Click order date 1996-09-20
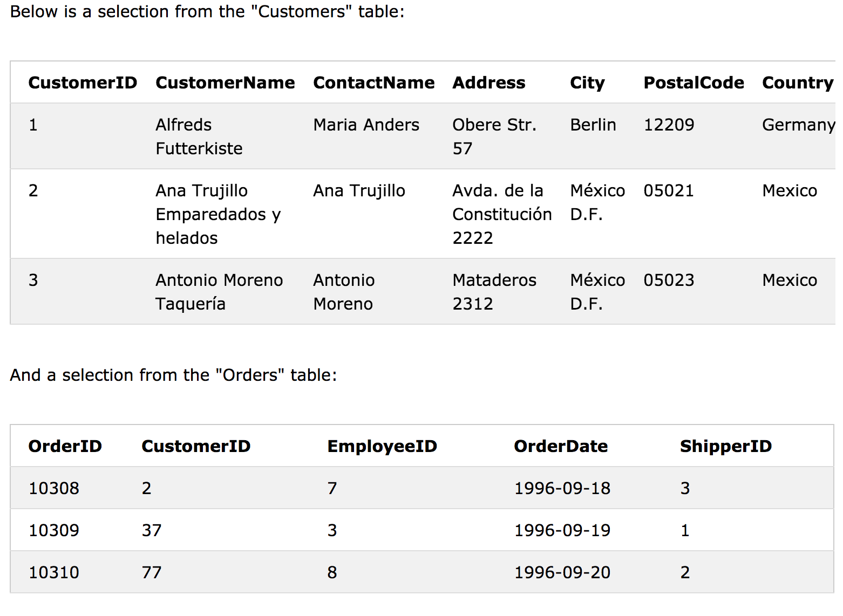Image resolution: width=843 pixels, height=616 pixels. [562, 572]
